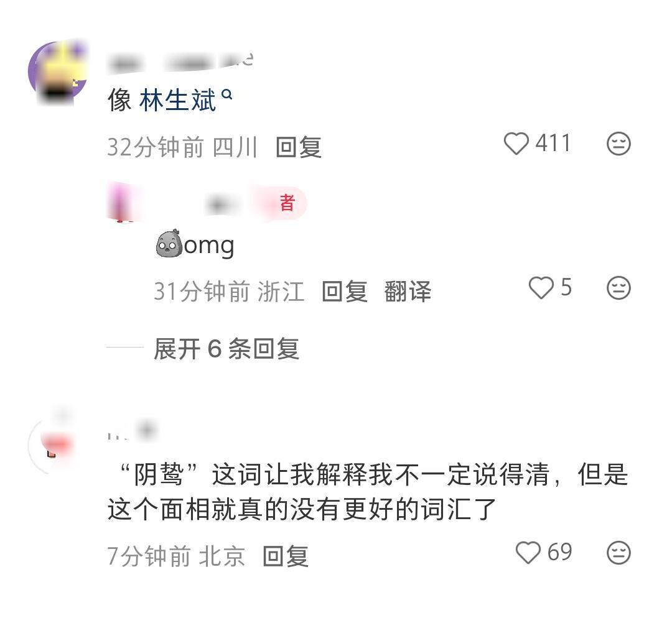Reply to the Sichuan comment (回复)
The width and height of the screenshot is (672, 618).
pos(298,147)
